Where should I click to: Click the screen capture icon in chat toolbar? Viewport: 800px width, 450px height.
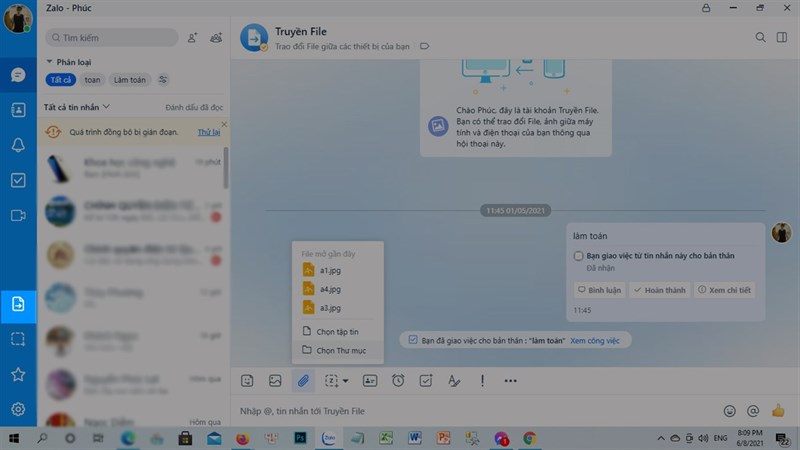pos(331,381)
